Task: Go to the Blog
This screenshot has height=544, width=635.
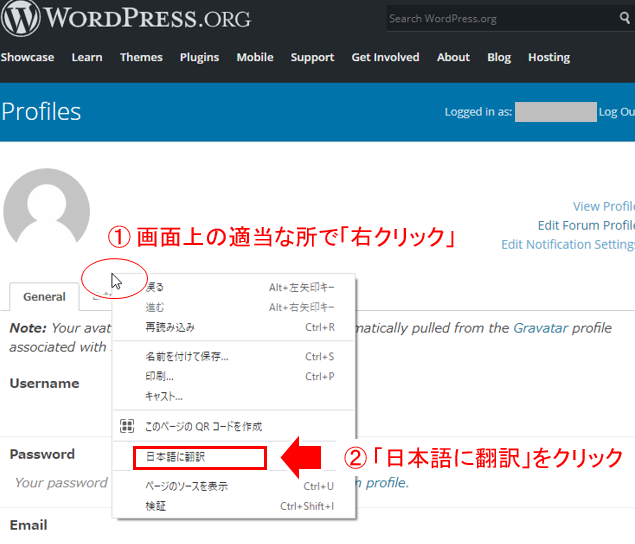Action: coord(499,58)
